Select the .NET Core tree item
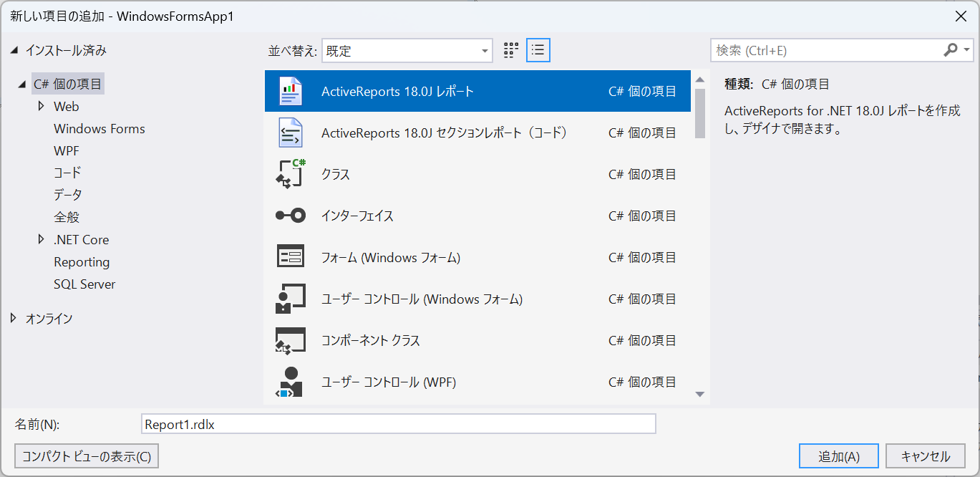Image resolution: width=980 pixels, height=477 pixels. pos(82,240)
